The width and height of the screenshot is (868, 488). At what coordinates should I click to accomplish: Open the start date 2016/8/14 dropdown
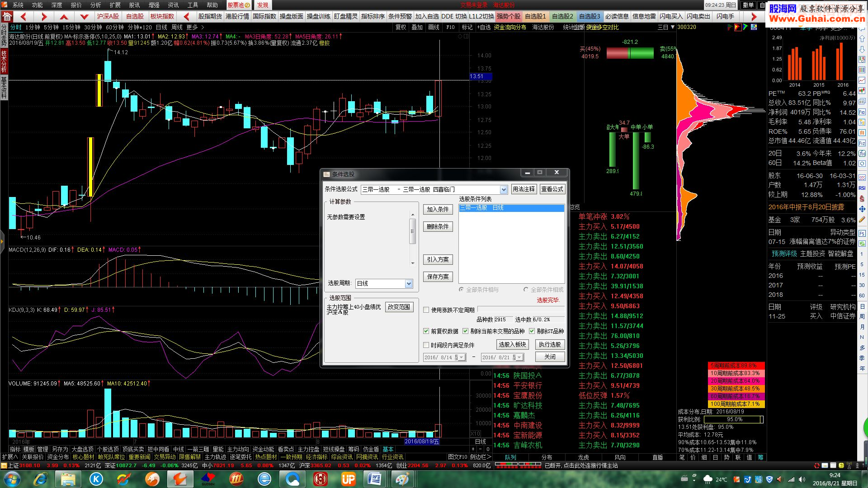pos(462,357)
